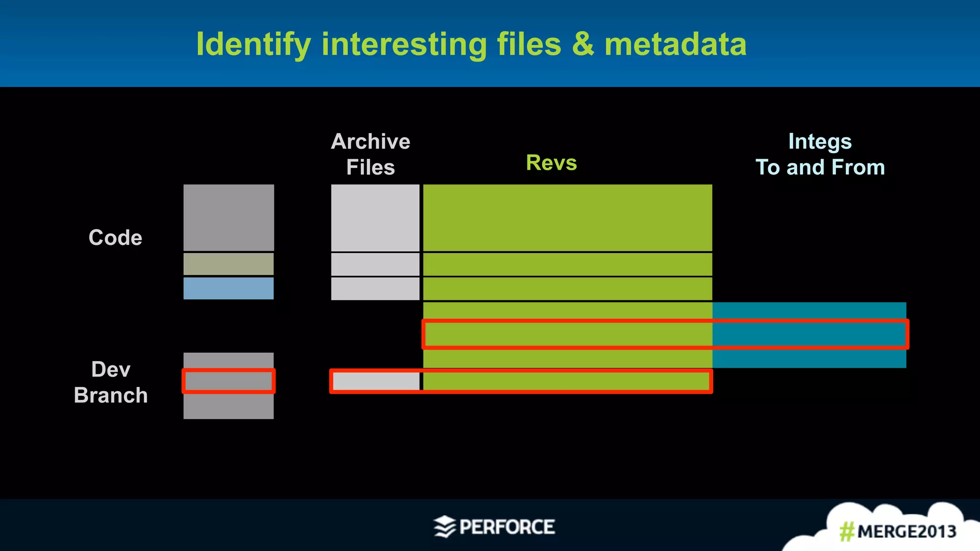Click the 'Integs To and From' heading
The width and height of the screenshot is (980, 551).
click(820, 154)
